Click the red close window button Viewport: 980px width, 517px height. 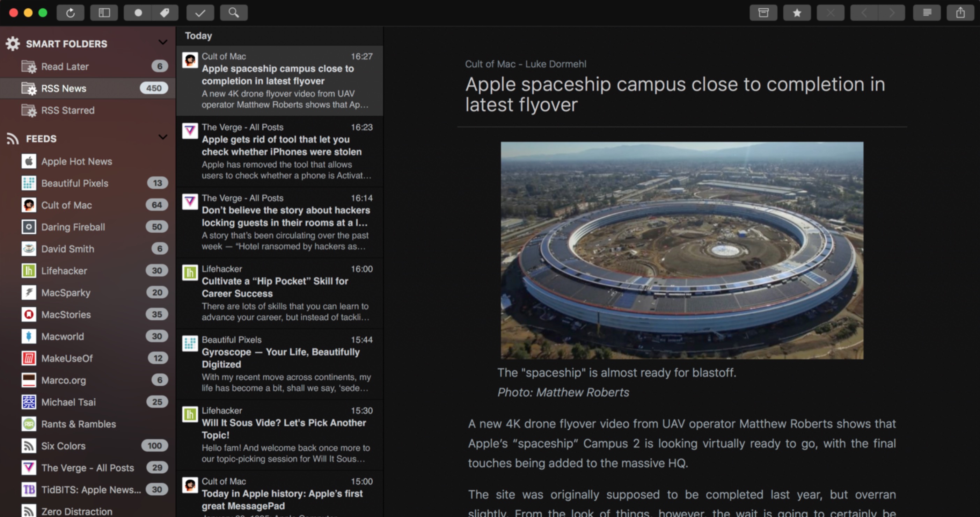[x=13, y=13]
